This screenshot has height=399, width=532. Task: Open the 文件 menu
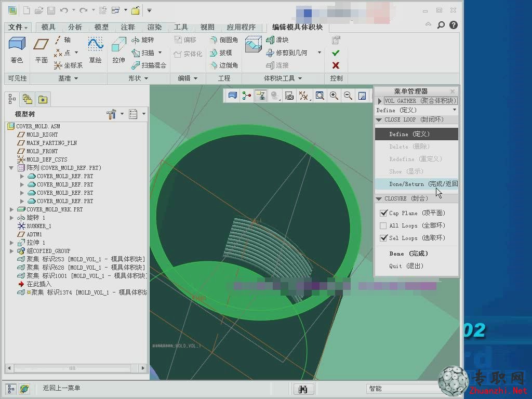tap(18, 27)
